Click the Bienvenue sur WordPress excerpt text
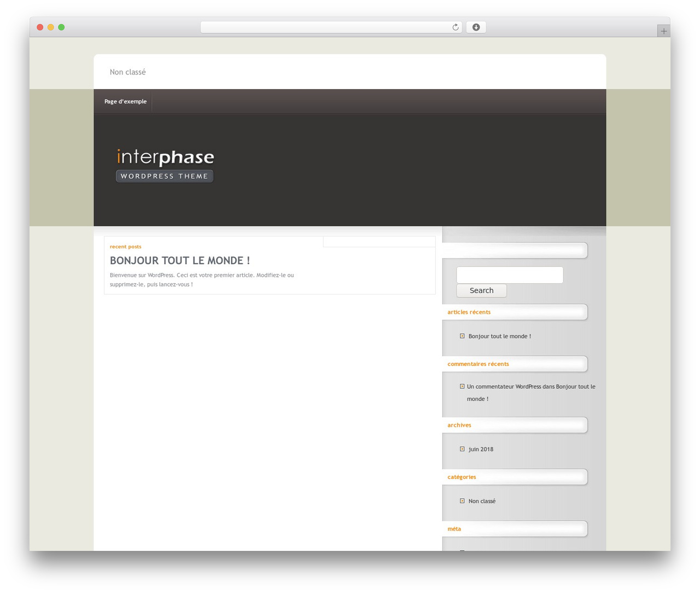Viewport: 700px width, 593px height. tap(202, 280)
